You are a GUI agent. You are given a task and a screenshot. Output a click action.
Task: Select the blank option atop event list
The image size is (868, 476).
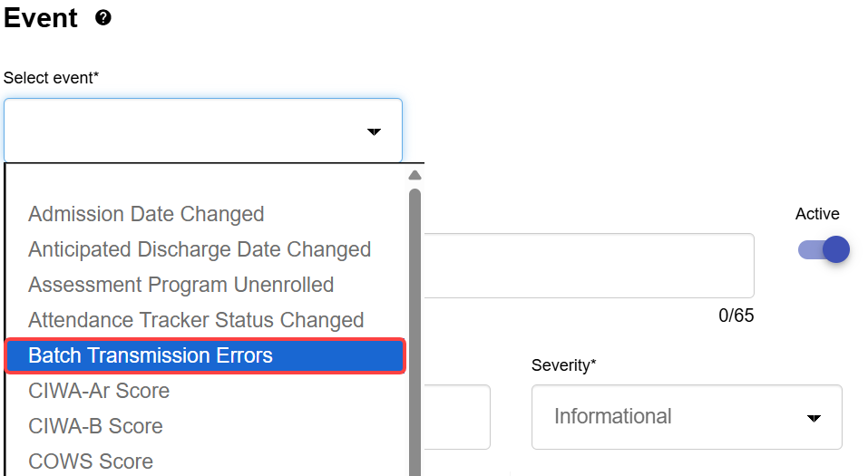(x=204, y=184)
